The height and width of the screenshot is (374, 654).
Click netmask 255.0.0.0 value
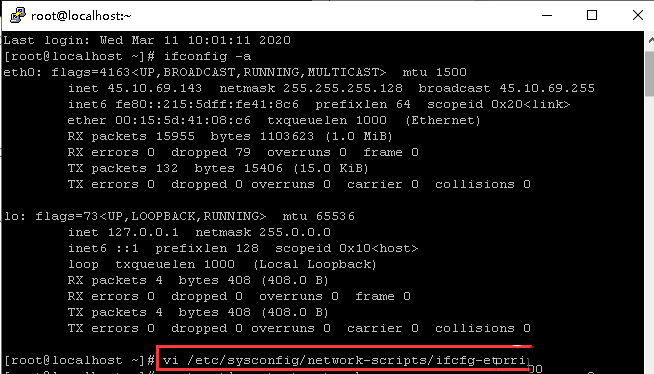click(295, 232)
